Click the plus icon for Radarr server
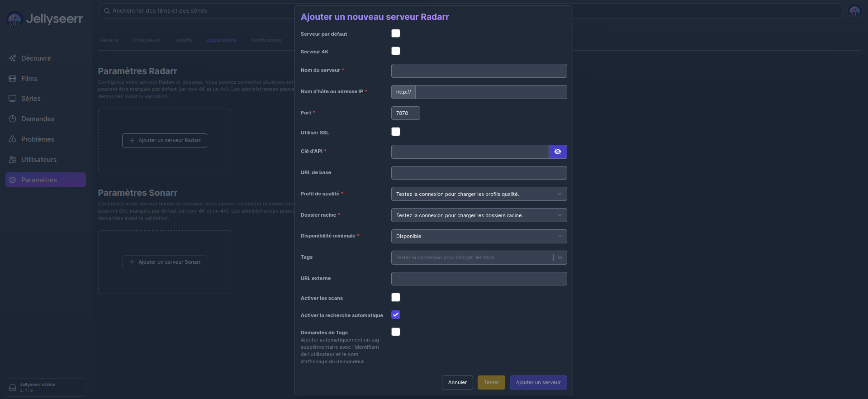The height and width of the screenshot is (399, 868). click(132, 141)
